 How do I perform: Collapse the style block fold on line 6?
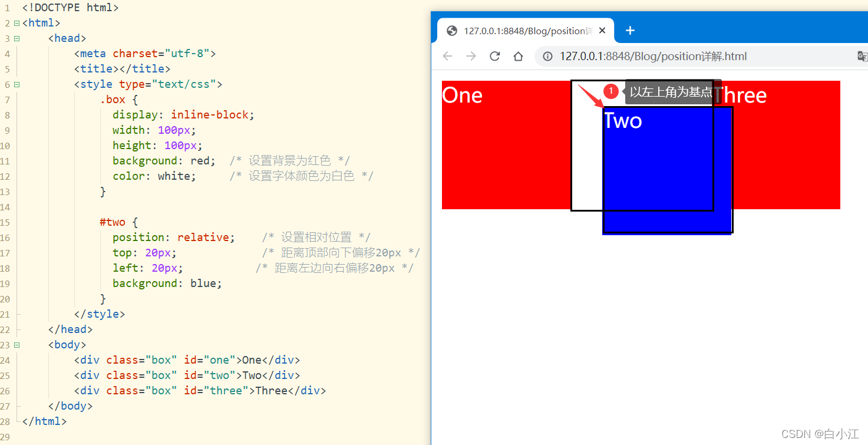coord(16,84)
